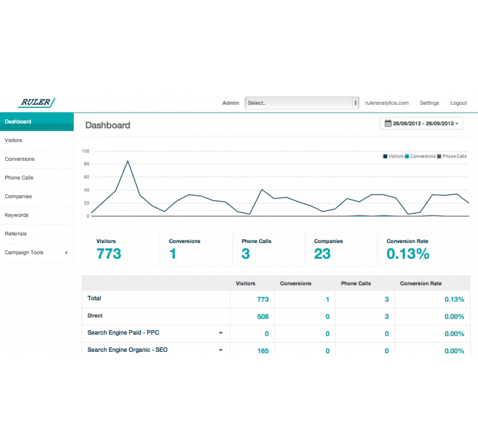
Task: Open Phone Calls in the sidebar
Action: (37, 178)
